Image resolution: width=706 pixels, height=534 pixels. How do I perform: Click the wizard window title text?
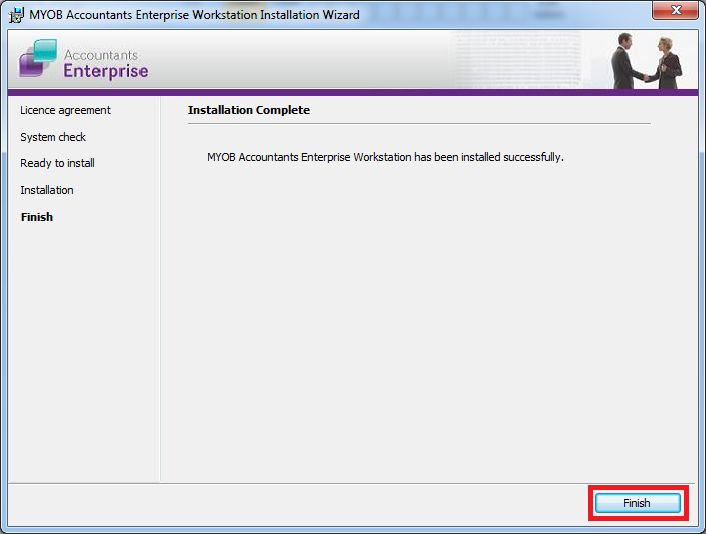(x=195, y=14)
